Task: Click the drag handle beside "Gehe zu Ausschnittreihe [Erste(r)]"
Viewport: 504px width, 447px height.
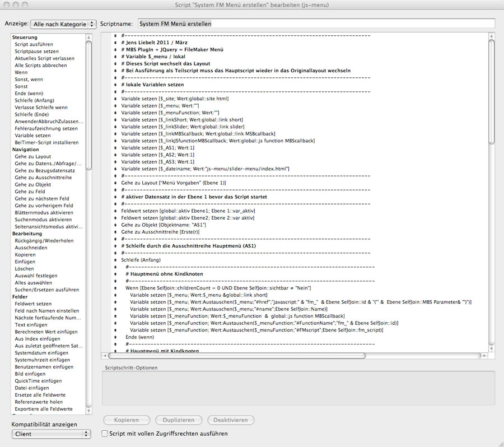Action: tap(116, 232)
